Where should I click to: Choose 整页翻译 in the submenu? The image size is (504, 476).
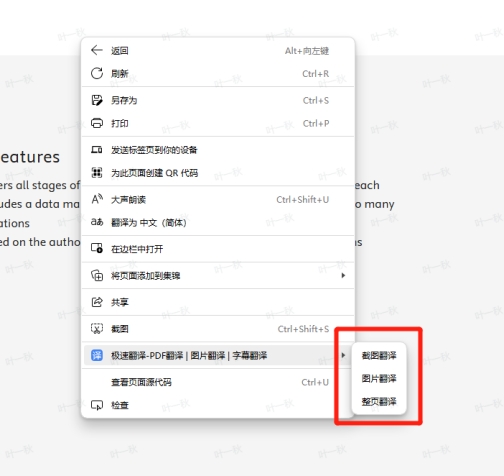(x=379, y=401)
